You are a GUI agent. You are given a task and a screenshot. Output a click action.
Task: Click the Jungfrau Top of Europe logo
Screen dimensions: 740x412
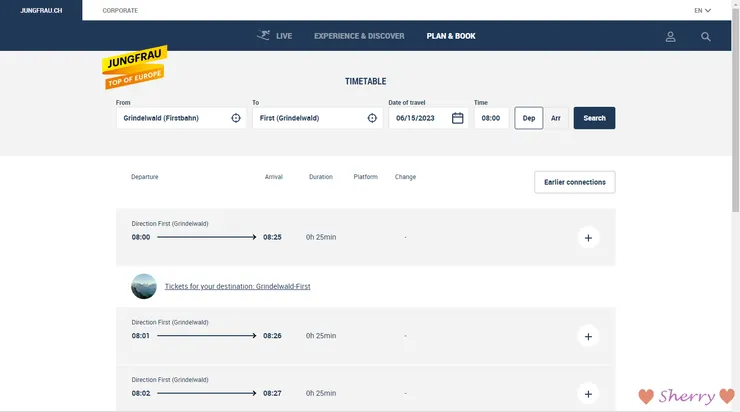[135, 67]
